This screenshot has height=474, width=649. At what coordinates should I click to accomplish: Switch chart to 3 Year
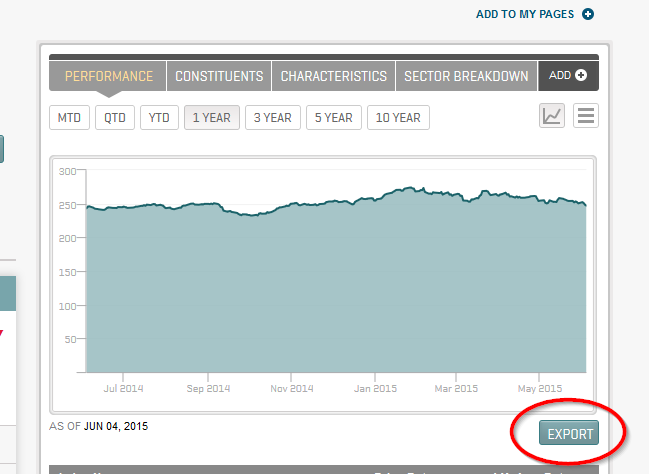pos(272,118)
